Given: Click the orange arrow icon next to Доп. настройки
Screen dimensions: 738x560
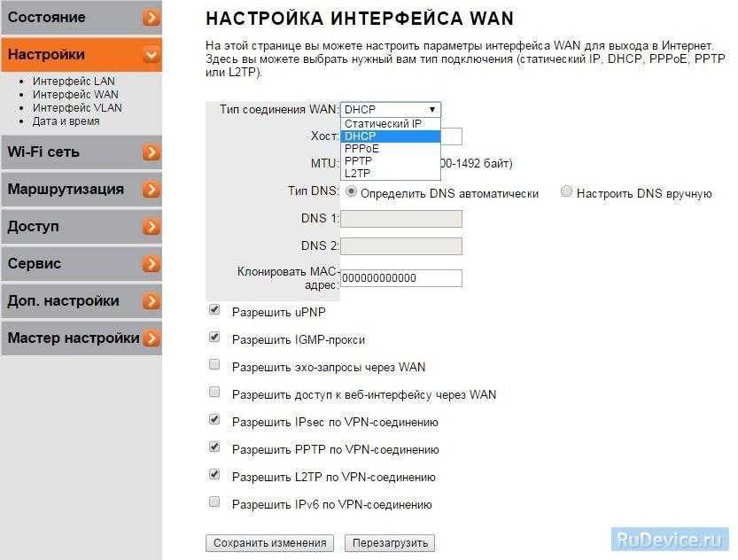Looking at the screenshot, I should 151,301.
